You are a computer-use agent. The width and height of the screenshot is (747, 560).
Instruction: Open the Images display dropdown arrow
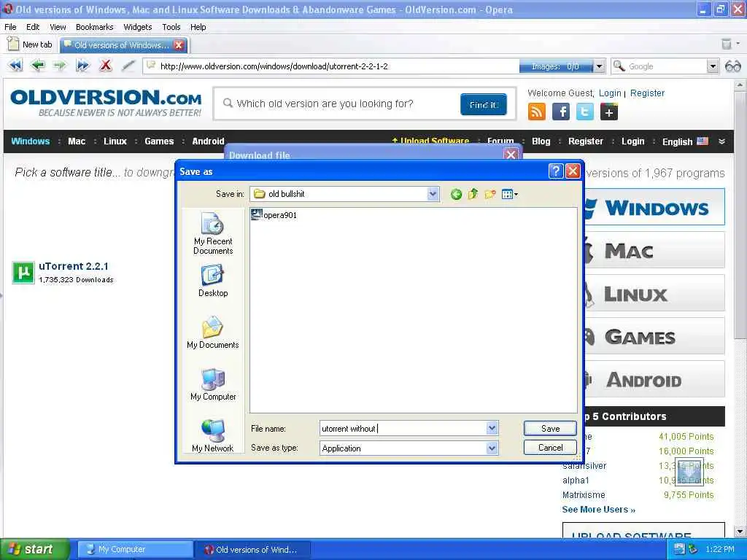pos(600,66)
